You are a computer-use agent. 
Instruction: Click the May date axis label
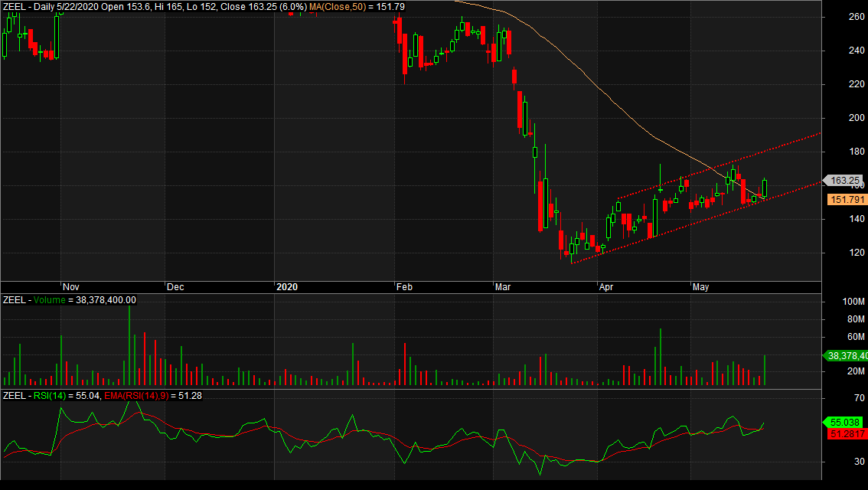700,287
